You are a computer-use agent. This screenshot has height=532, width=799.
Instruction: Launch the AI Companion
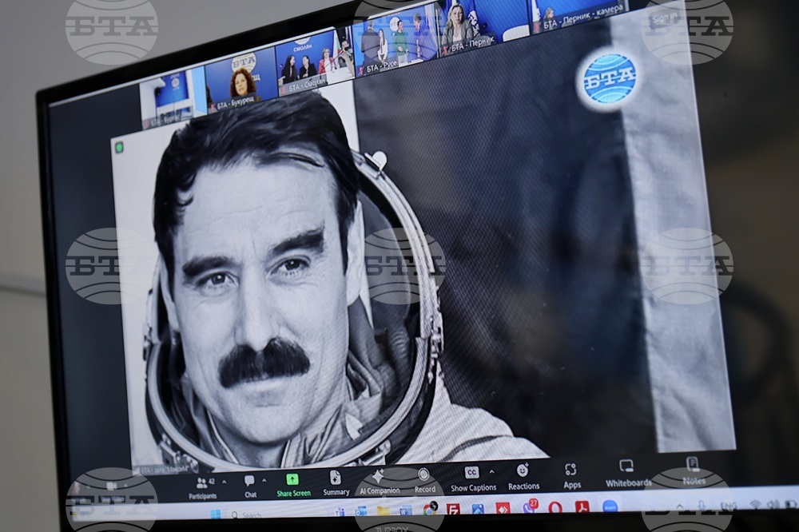(x=380, y=482)
